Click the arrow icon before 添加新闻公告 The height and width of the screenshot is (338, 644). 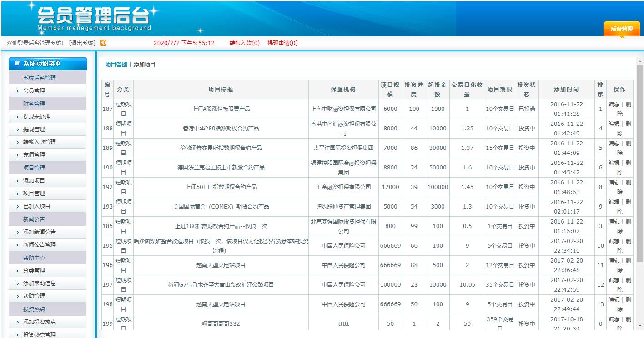click(x=17, y=232)
